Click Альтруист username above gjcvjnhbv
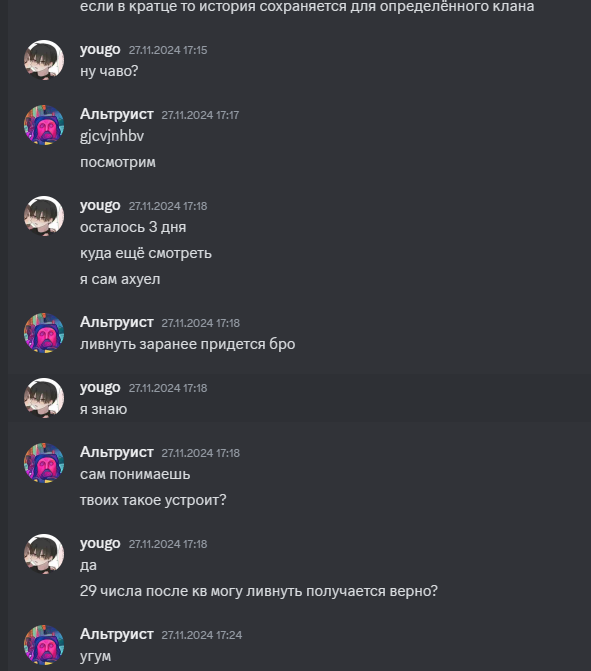Image resolution: width=591 pixels, height=671 pixels. coord(116,114)
